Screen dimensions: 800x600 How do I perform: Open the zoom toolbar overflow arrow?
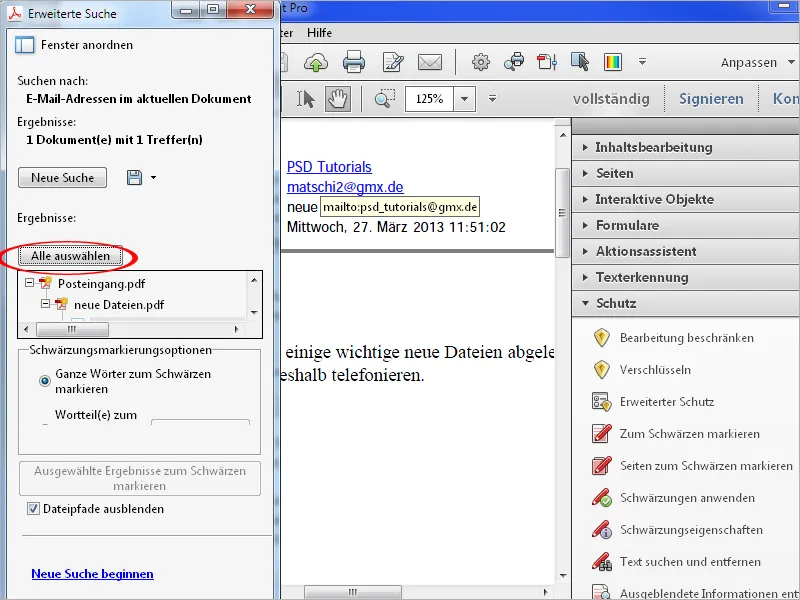point(492,98)
